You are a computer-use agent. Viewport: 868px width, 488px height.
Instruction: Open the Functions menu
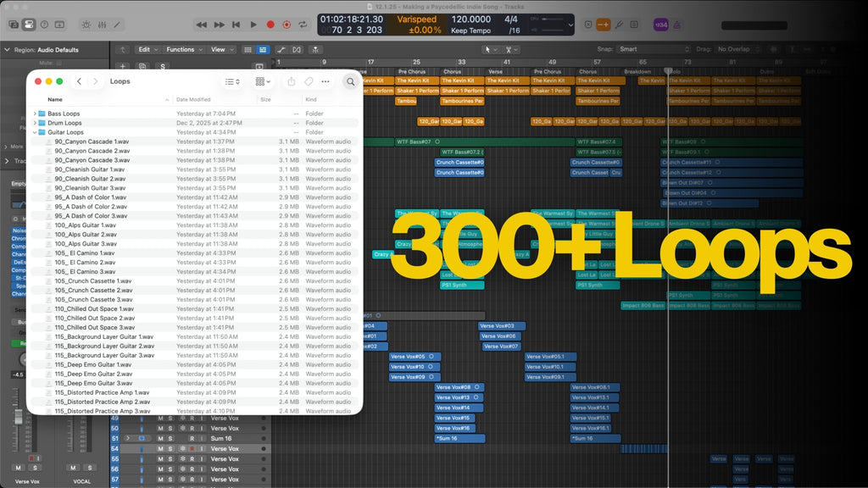183,49
